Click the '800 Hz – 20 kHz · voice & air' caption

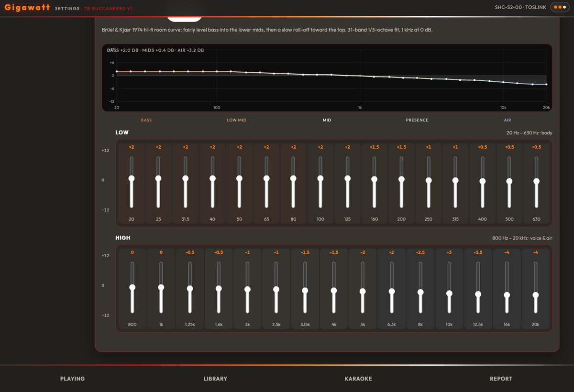[522, 238]
